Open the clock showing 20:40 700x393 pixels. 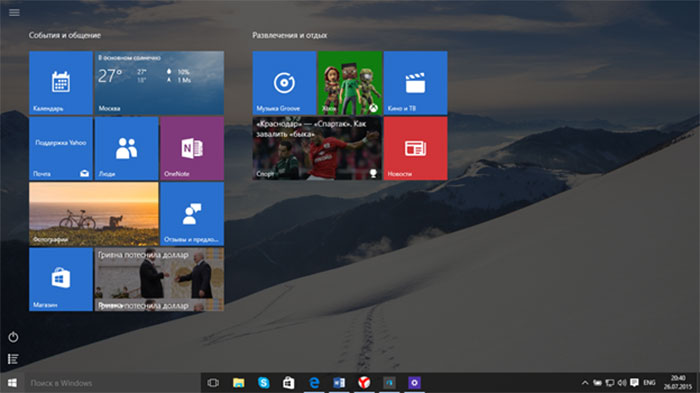[678, 383]
